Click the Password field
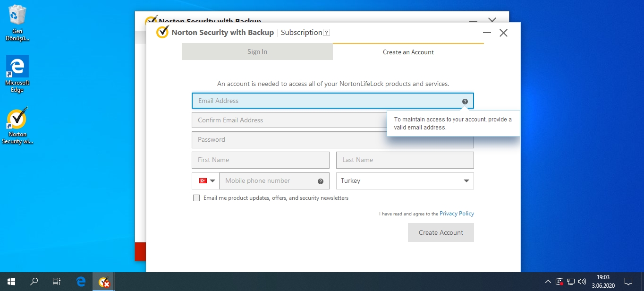 [x=333, y=140]
